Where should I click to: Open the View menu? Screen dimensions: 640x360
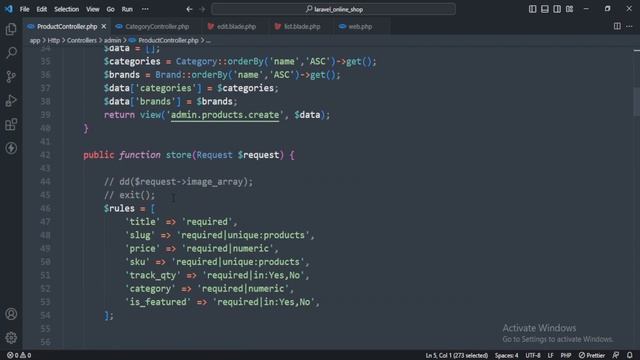pyautogui.click(x=93, y=9)
